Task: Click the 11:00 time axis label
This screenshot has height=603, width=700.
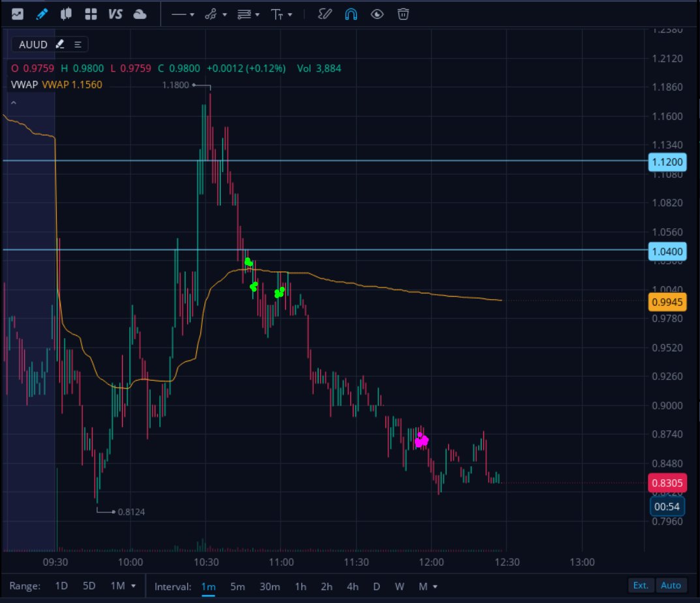Action: (x=281, y=562)
